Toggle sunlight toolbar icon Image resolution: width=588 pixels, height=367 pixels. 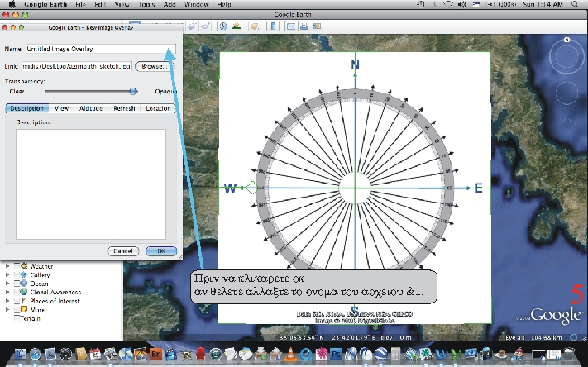click(237, 26)
